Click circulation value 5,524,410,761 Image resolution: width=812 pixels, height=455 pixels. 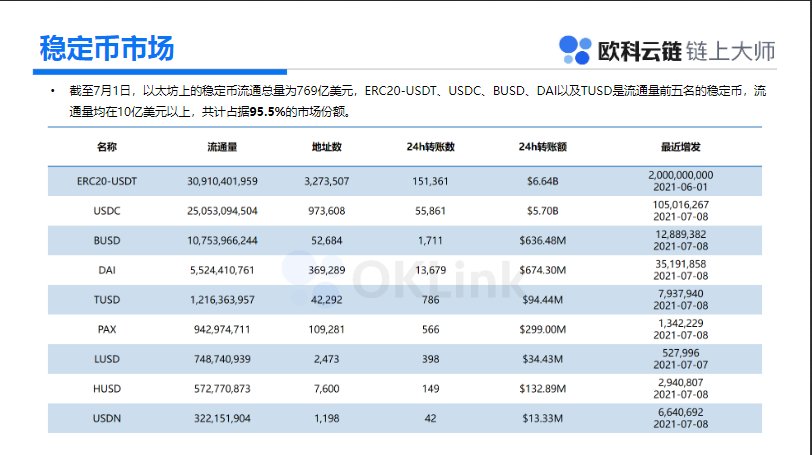point(222,270)
